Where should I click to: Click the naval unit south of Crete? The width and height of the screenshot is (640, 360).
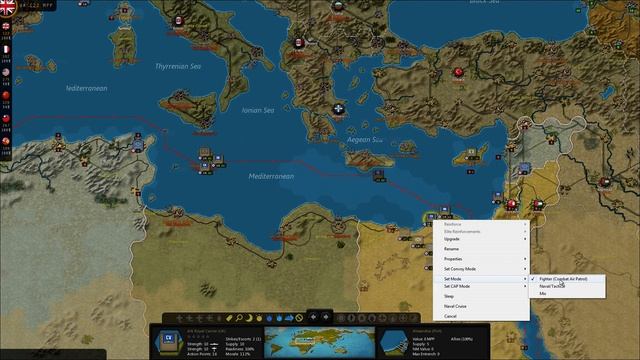coord(379,176)
